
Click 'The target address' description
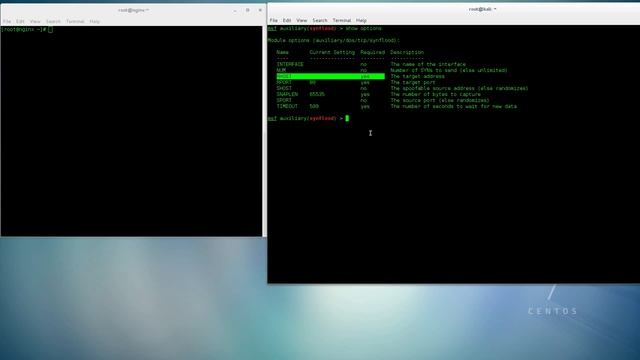coord(418,76)
